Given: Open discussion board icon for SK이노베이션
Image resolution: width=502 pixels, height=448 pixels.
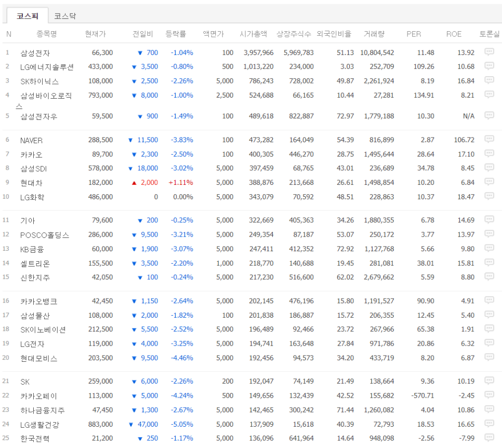Looking at the screenshot, I should tap(489, 329).
